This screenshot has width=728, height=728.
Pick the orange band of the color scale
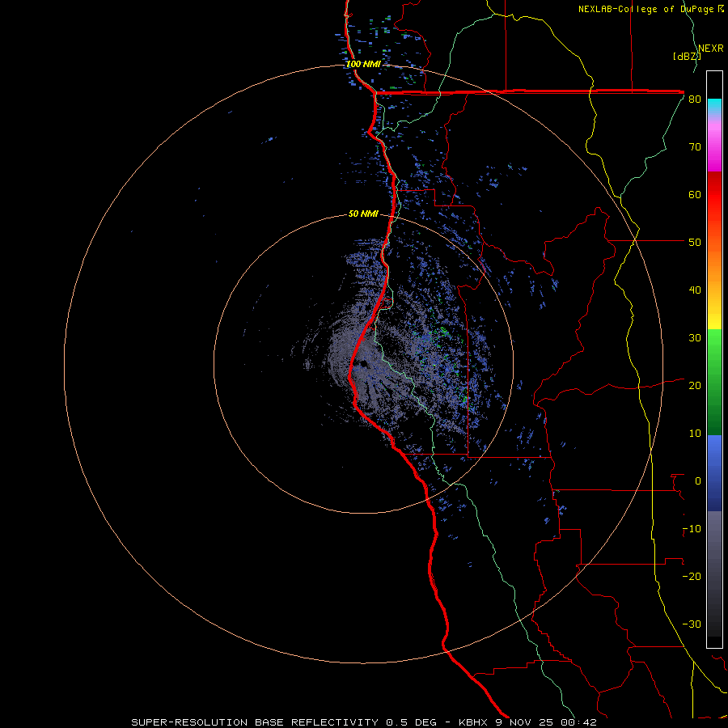pos(714,266)
